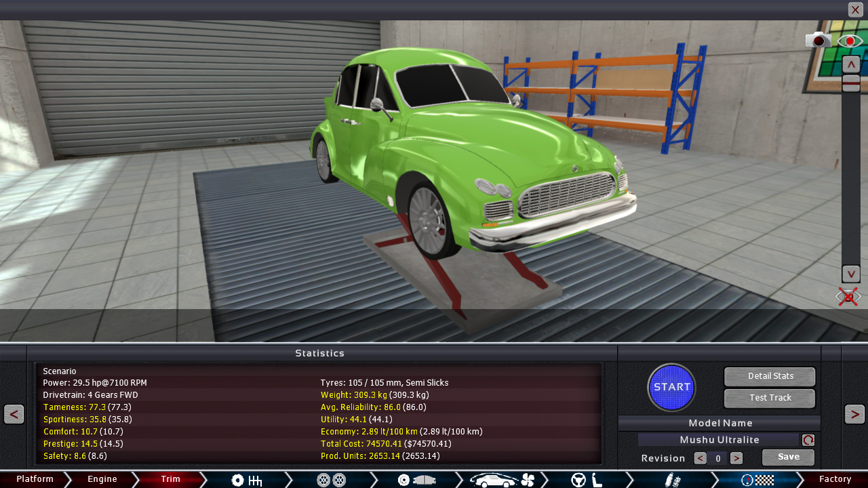
Task: Go to the wheels and tyres section
Action: [331, 480]
